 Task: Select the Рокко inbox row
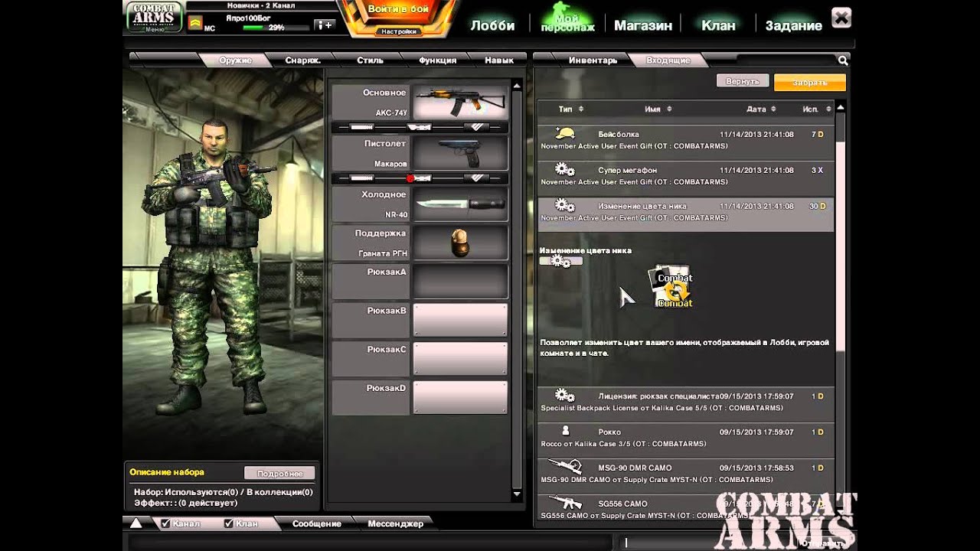pos(686,436)
